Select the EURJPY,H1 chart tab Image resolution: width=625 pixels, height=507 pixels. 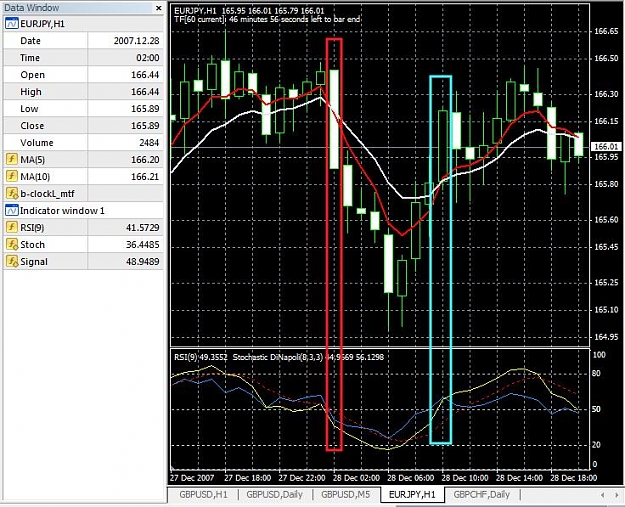point(412,495)
